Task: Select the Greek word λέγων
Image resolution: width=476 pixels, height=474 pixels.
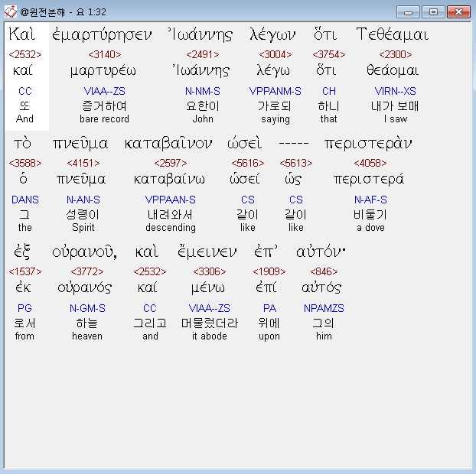Action: pos(272,34)
